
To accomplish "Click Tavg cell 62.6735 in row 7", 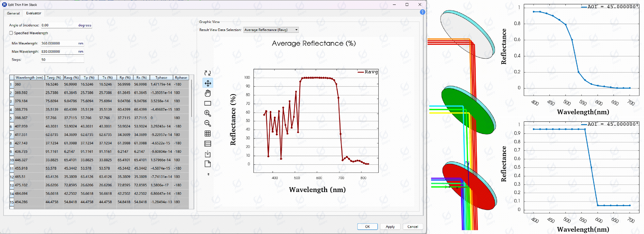I will 54,135.
